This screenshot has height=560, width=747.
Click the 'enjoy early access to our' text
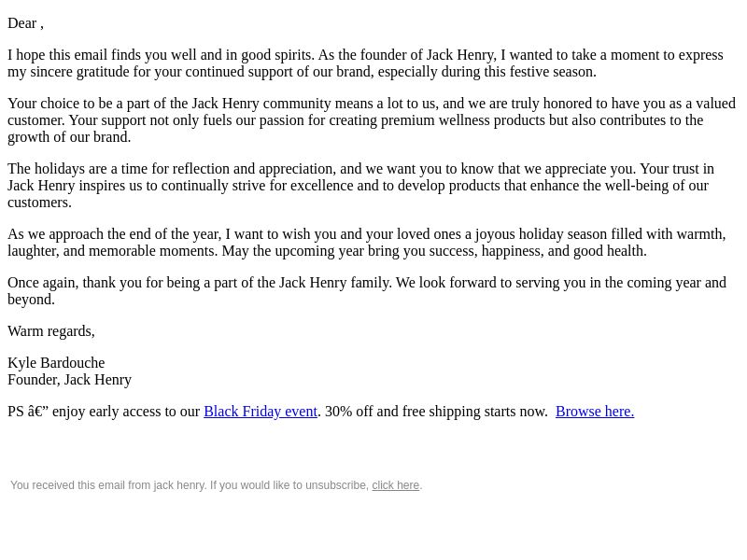(126, 412)
